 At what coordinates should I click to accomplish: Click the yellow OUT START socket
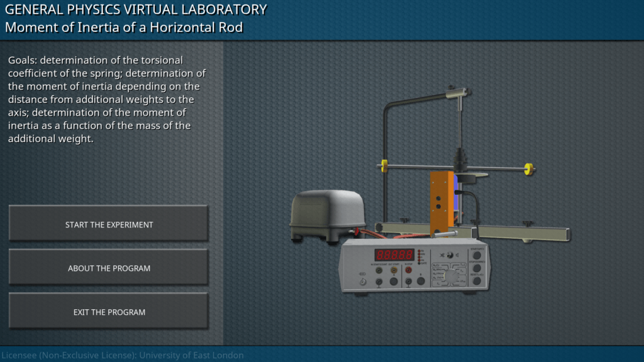[394, 271]
